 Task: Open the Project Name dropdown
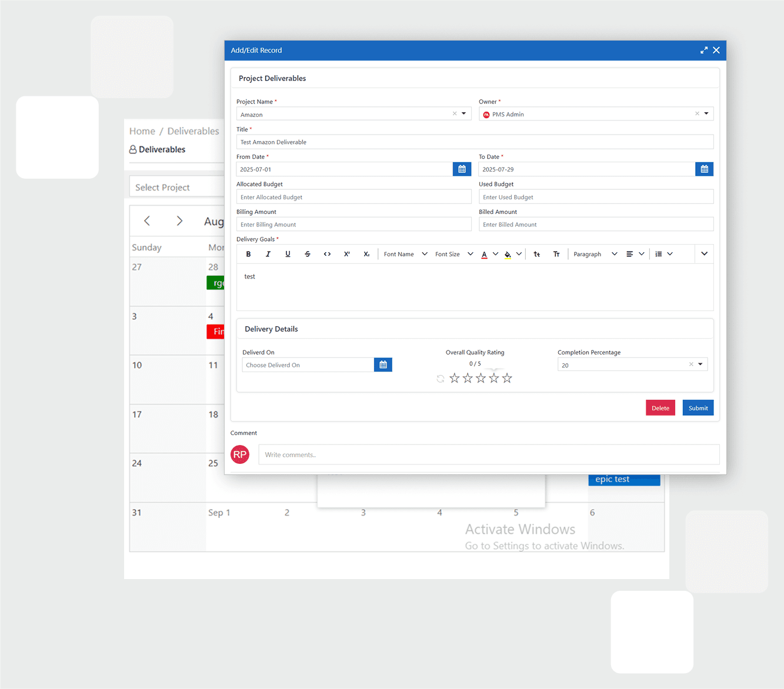point(464,113)
